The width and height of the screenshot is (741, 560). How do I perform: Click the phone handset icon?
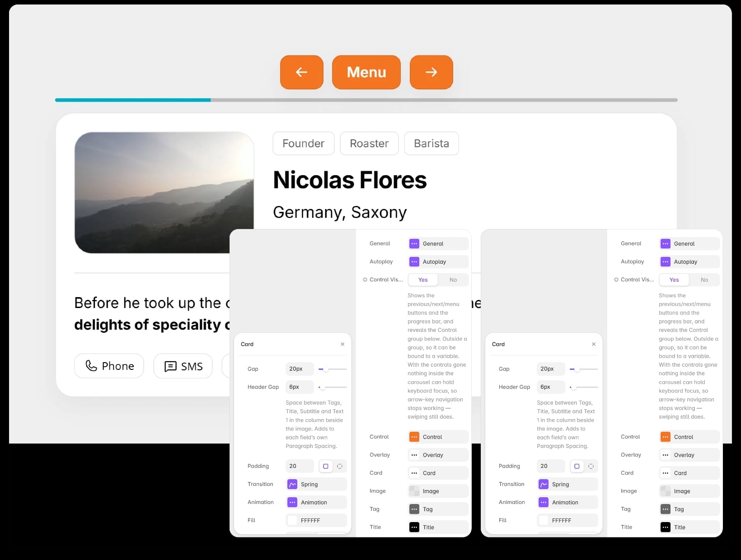click(x=91, y=366)
